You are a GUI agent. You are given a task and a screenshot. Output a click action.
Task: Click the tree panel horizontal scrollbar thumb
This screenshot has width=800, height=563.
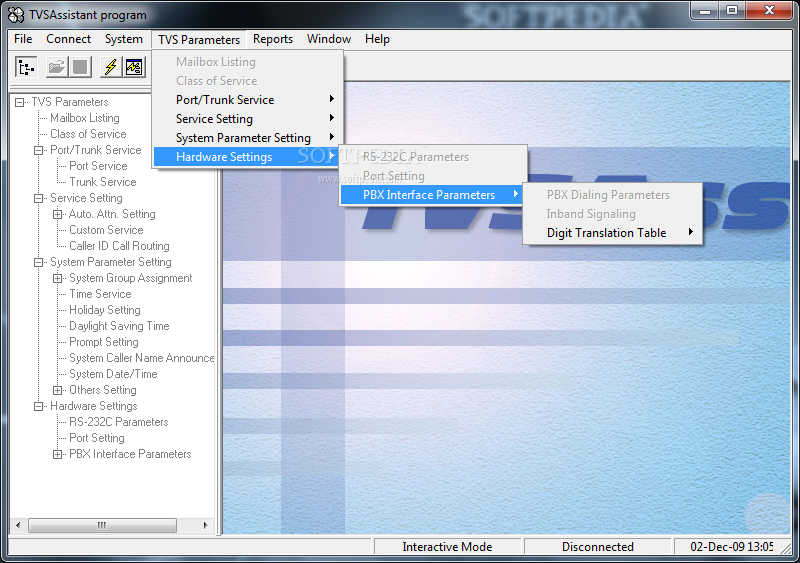coord(102,525)
